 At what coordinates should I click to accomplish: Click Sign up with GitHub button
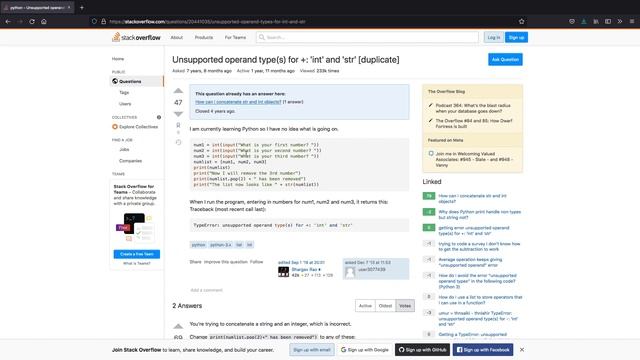pyautogui.click(x=422, y=350)
